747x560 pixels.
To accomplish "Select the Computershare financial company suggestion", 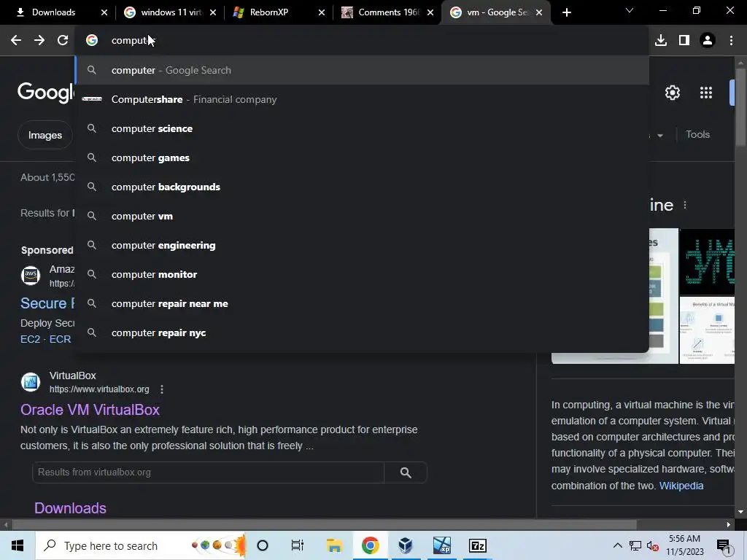I will [362, 99].
